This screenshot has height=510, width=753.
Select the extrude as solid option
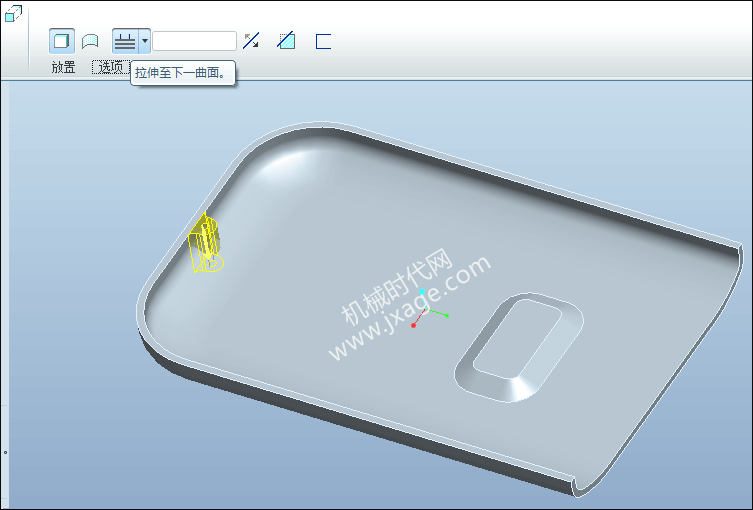coord(61,41)
